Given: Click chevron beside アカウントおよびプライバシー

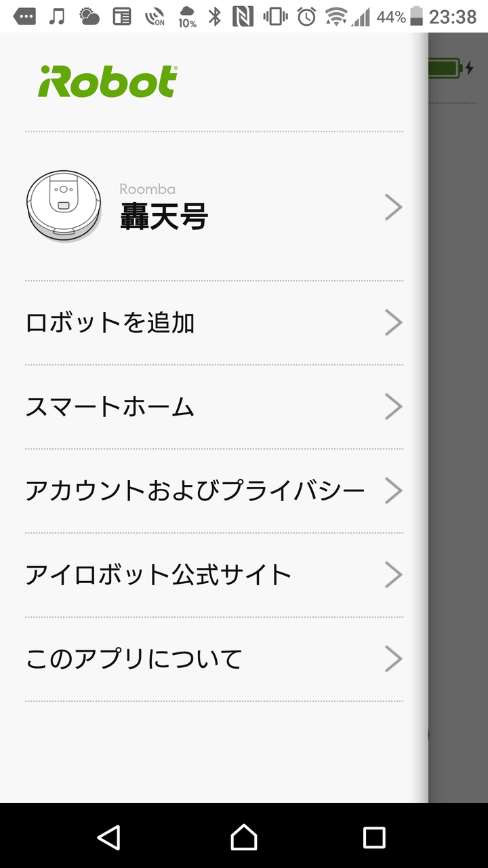Looking at the screenshot, I should tap(394, 491).
